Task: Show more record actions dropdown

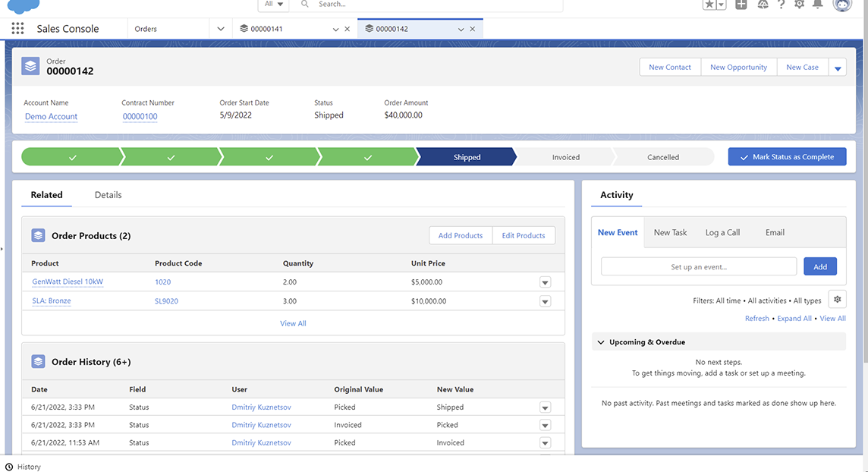Action: click(838, 68)
